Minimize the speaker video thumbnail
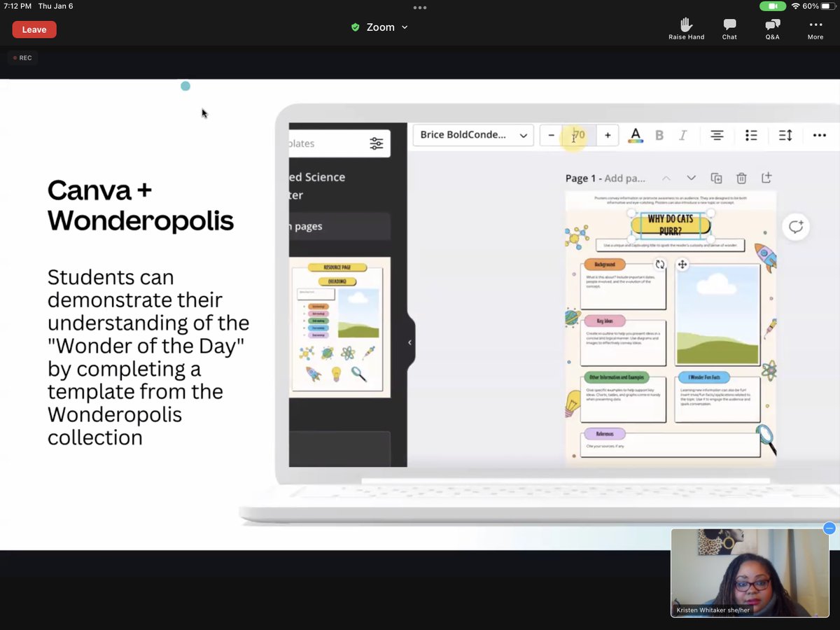 coord(829,528)
